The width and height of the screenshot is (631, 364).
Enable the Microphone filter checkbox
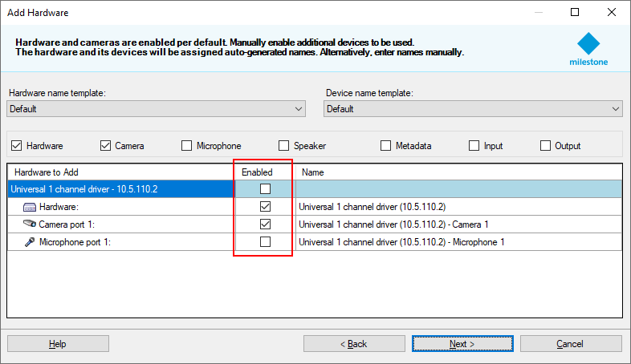click(x=187, y=145)
